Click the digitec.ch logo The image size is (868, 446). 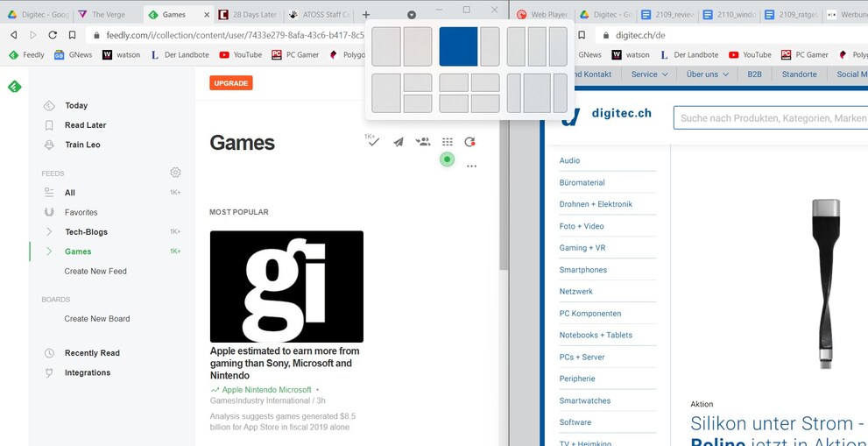pos(605,114)
